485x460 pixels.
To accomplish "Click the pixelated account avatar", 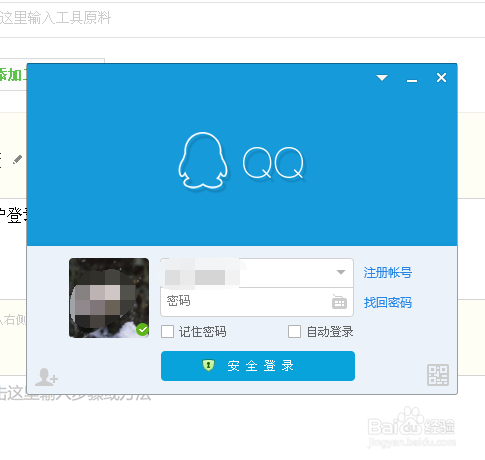I will pyautogui.click(x=109, y=298).
